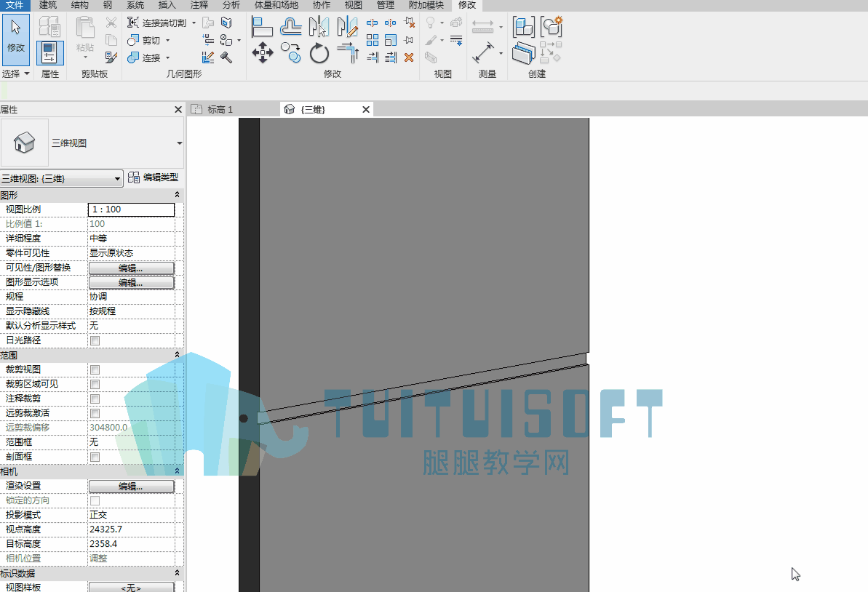The width and height of the screenshot is (868, 592).
Task: Toggle the 裁剪视图 checkbox
Action: tap(95, 369)
